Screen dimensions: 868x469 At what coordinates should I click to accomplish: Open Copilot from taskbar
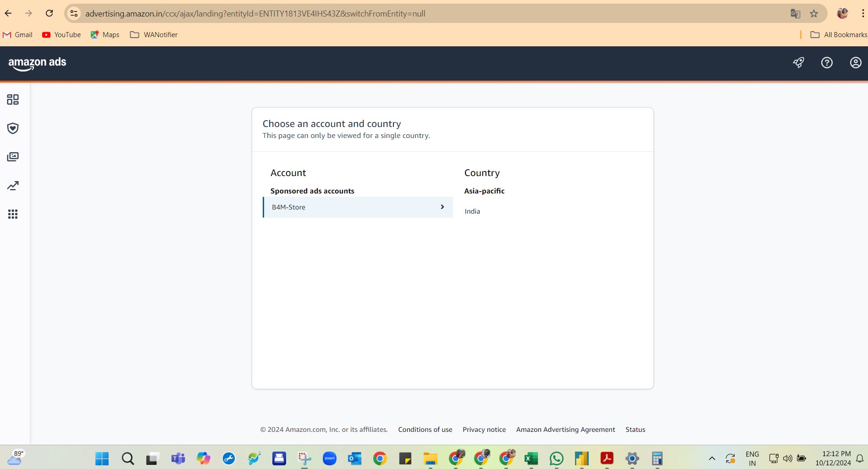coord(203,458)
